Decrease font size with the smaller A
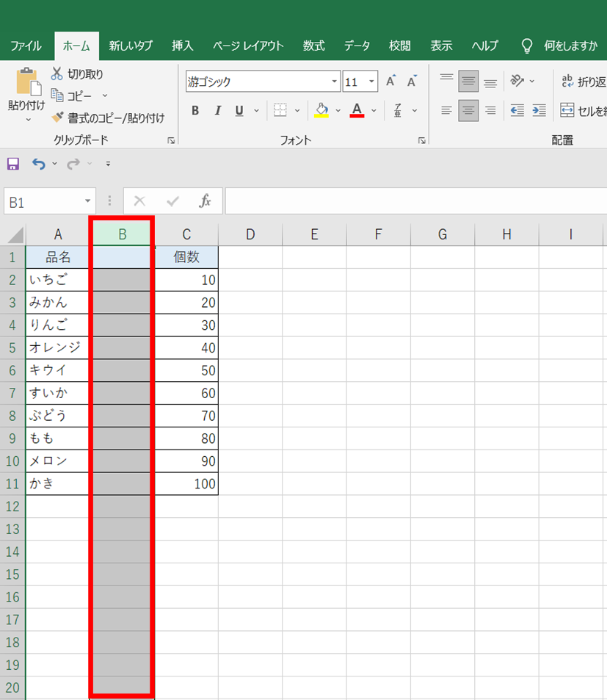This screenshot has height=700, width=607. coord(412,81)
